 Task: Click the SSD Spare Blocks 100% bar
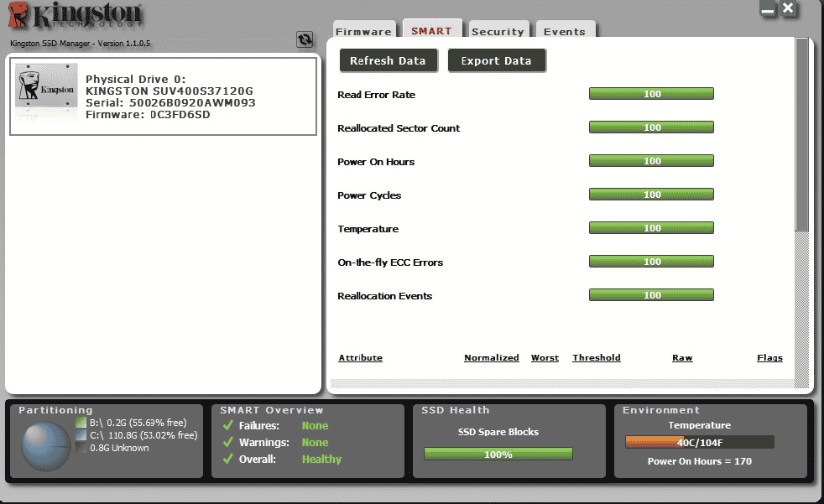tap(498, 455)
